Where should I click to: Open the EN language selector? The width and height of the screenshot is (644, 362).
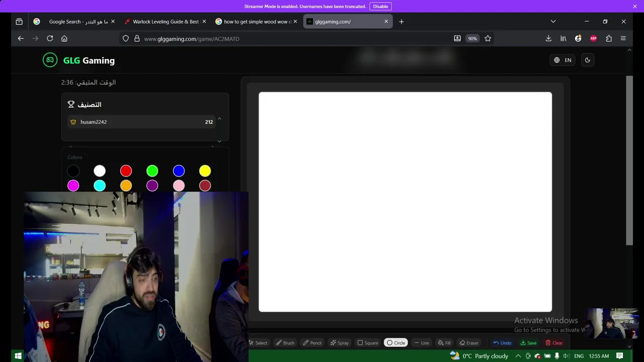coord(562,60)
